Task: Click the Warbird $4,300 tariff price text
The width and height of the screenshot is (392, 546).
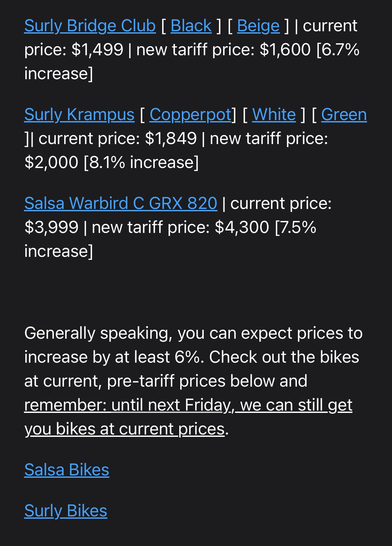Action: click(x=242, y=227)
